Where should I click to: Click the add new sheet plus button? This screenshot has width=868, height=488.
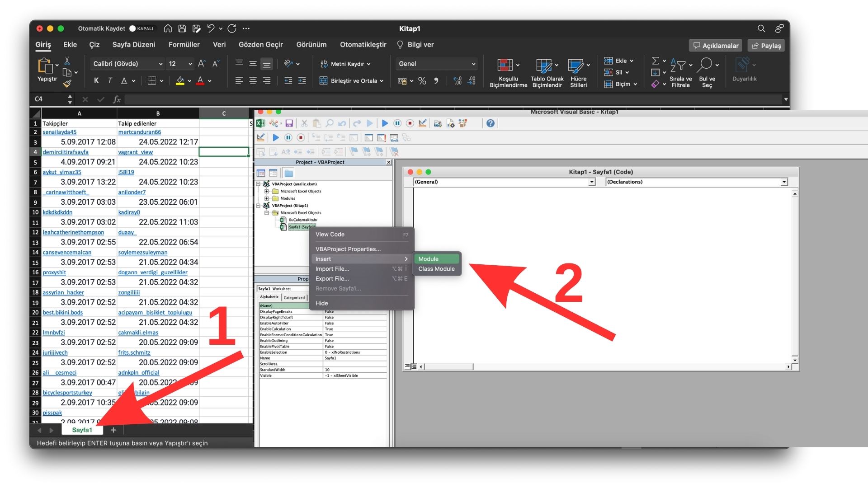pyautogui.click(x=113, y=430)
